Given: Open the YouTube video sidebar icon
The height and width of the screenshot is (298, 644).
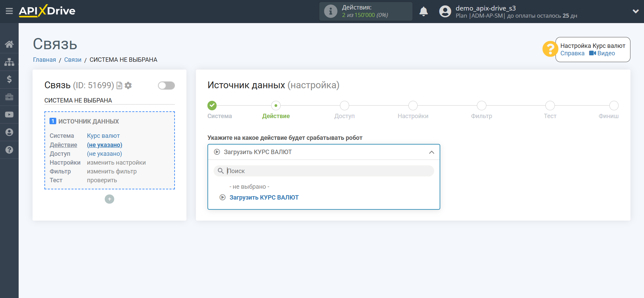Looking at the screenshot, I should click(9, 115).
